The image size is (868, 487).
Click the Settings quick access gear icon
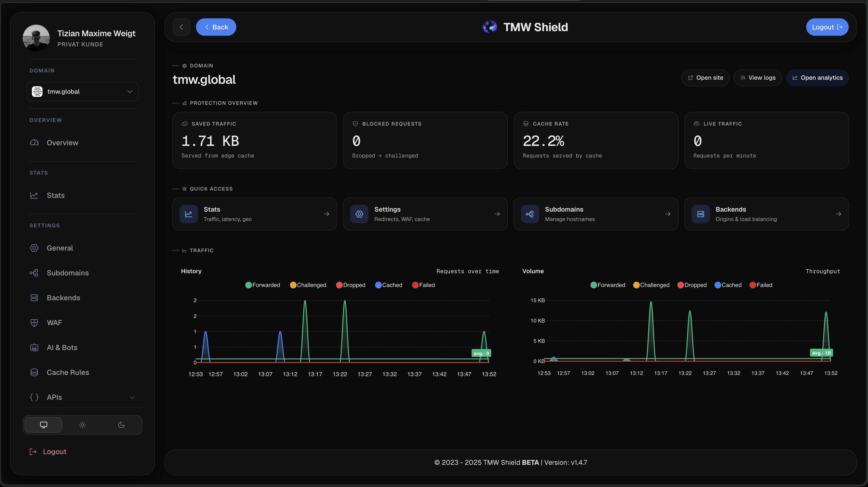tap(359, 214)
